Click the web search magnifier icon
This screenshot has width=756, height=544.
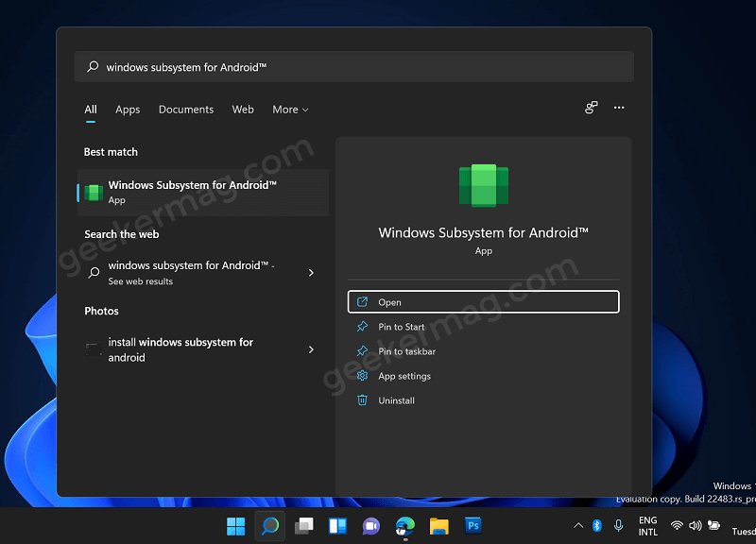pos(94,273)
